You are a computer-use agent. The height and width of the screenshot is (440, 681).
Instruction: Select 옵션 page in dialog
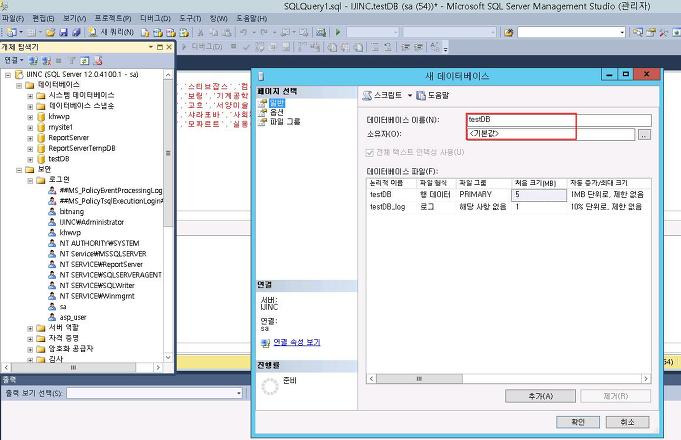pos(276,112)
